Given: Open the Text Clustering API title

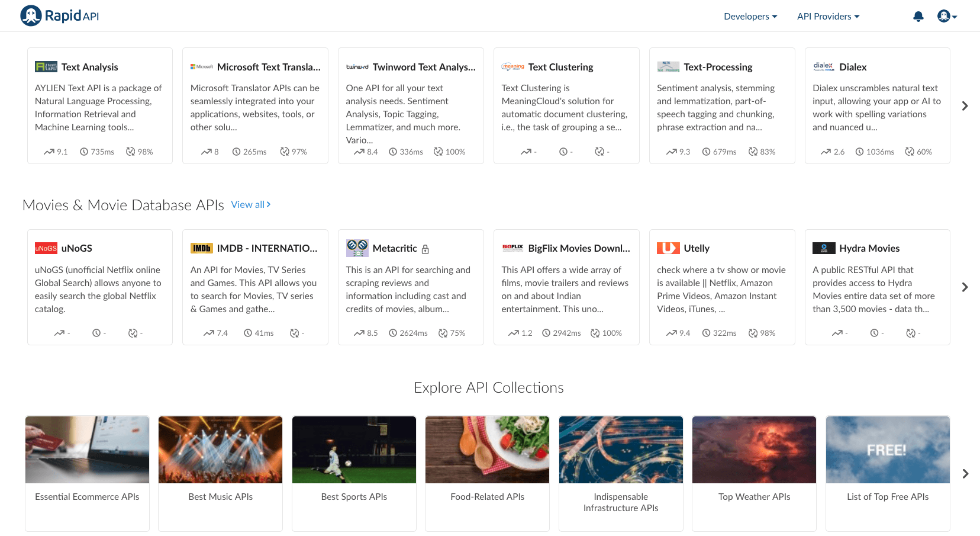Looking at the screenshot, I should [561, 67].
